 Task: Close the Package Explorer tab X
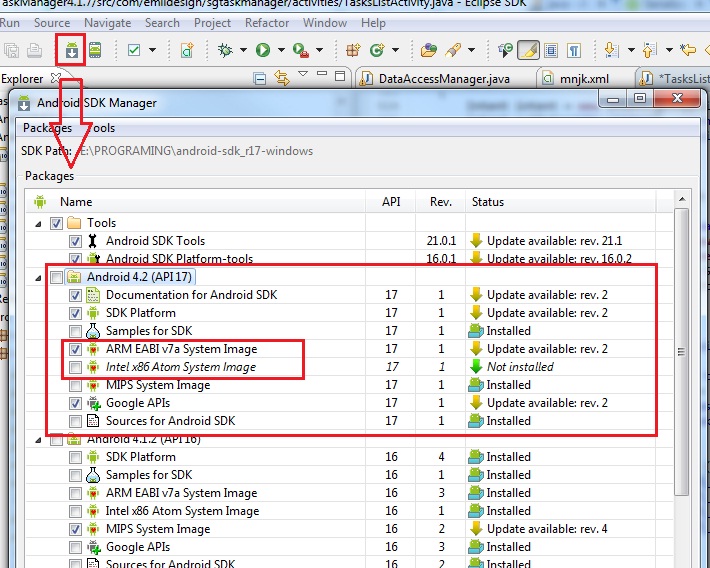tap(55, 78)
